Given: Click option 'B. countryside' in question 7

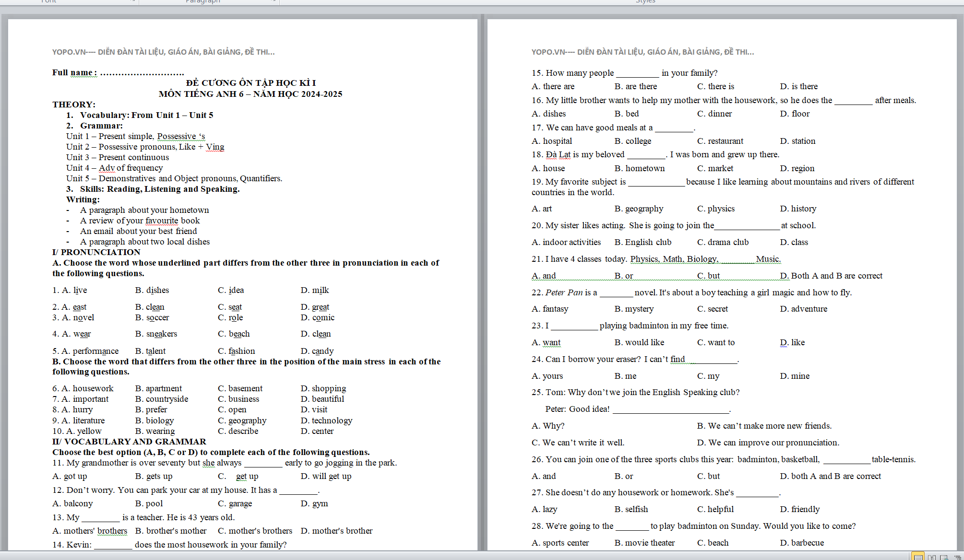Looking at the screenshot, I should click(162, 399).
